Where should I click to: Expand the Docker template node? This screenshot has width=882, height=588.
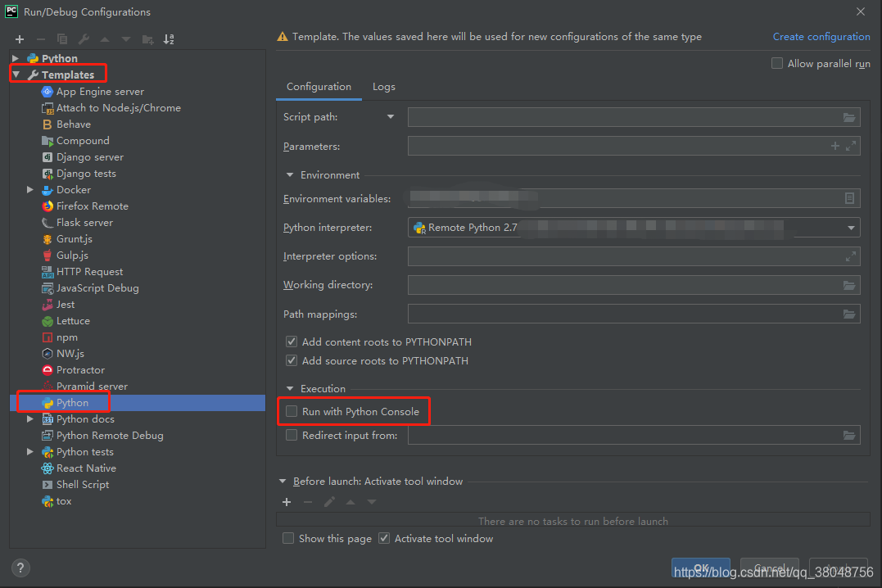pyautogui.click(x=30, y=190)
